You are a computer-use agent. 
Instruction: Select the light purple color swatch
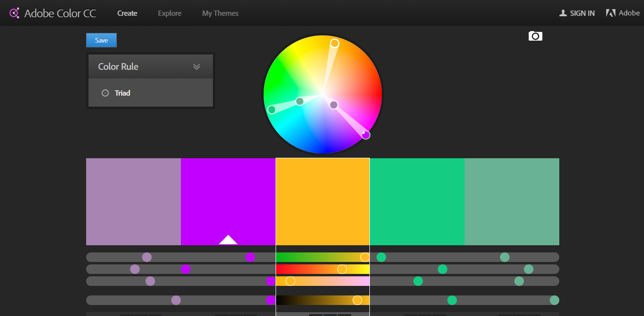pyautogui.click(x=133, y=202)
